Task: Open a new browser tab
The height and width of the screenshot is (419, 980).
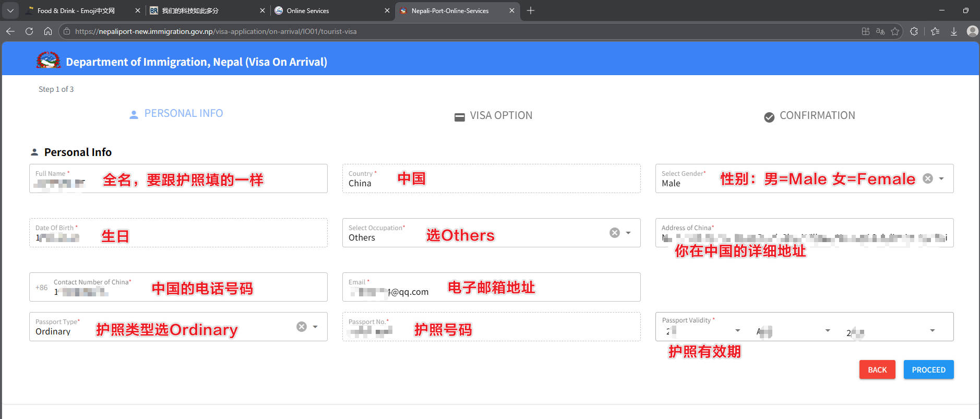Action: pyautogui.click(x=531, y=10)
